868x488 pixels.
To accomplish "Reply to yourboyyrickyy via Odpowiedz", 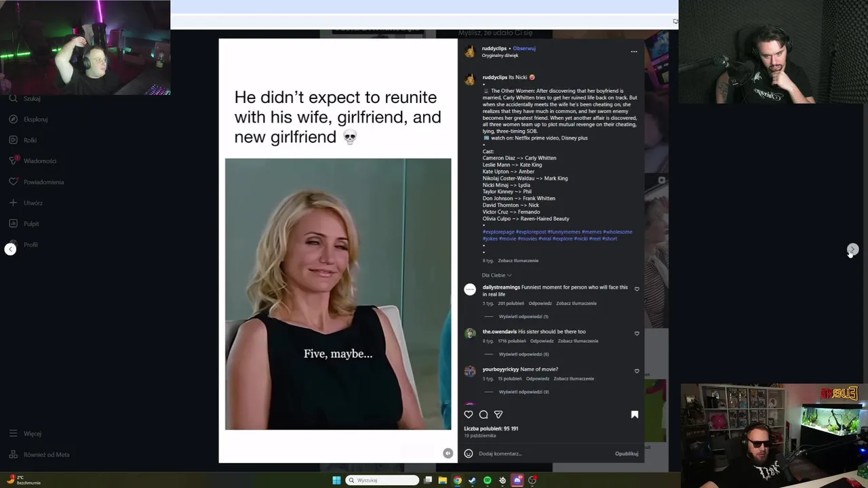I will (x=538, y=379).
